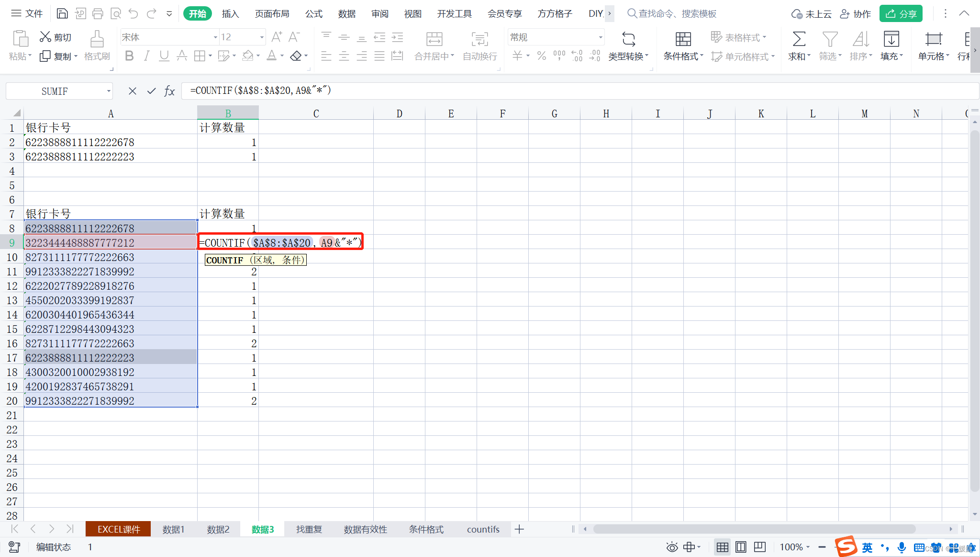Toggle italic text formatting
Viewport: 980px width, 557px height.
[147, 56]
